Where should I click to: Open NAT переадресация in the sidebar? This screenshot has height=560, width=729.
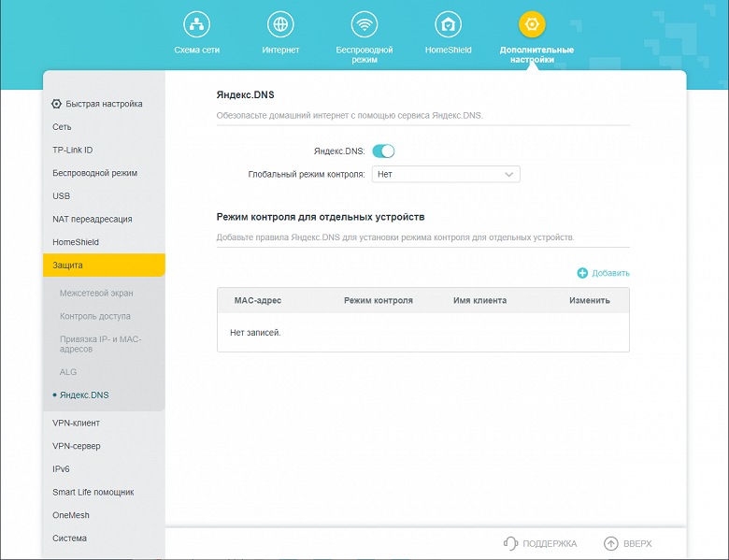(92, 219)
